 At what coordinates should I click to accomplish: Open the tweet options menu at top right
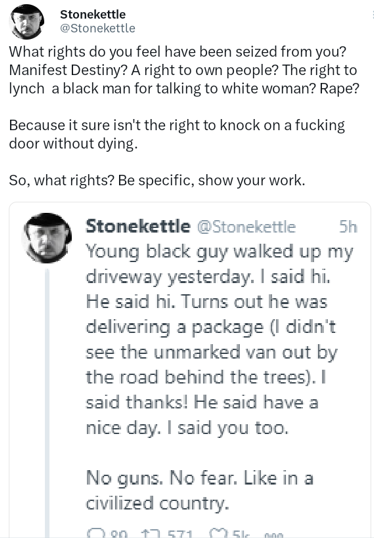tap(372, 14)
